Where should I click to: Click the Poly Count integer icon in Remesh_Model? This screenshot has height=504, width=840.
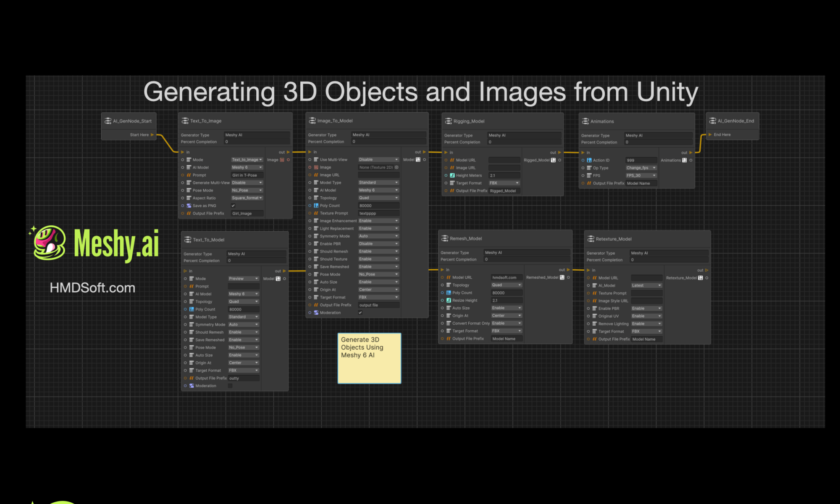[x=449, y=293]
